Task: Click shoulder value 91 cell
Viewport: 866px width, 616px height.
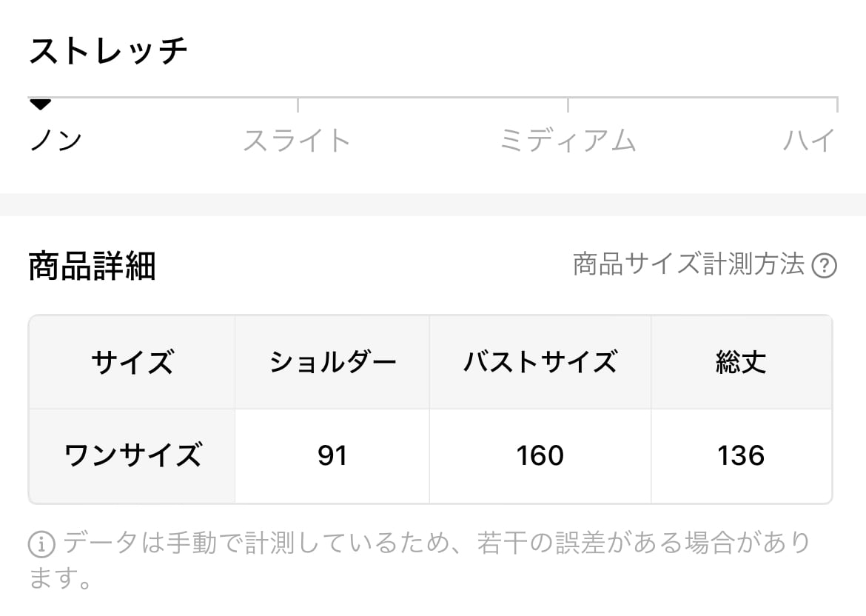Action: click(x=332, y=456)
